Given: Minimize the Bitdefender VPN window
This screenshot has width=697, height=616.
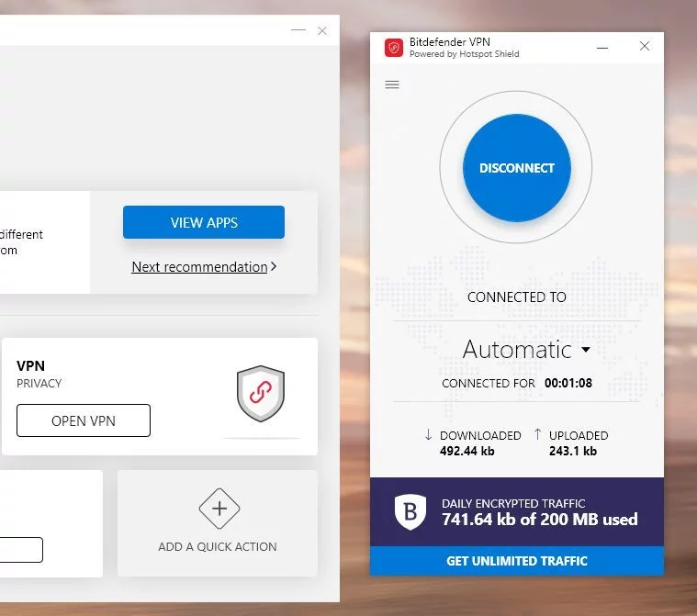Looking at the screenshot, I should point(602,47).
